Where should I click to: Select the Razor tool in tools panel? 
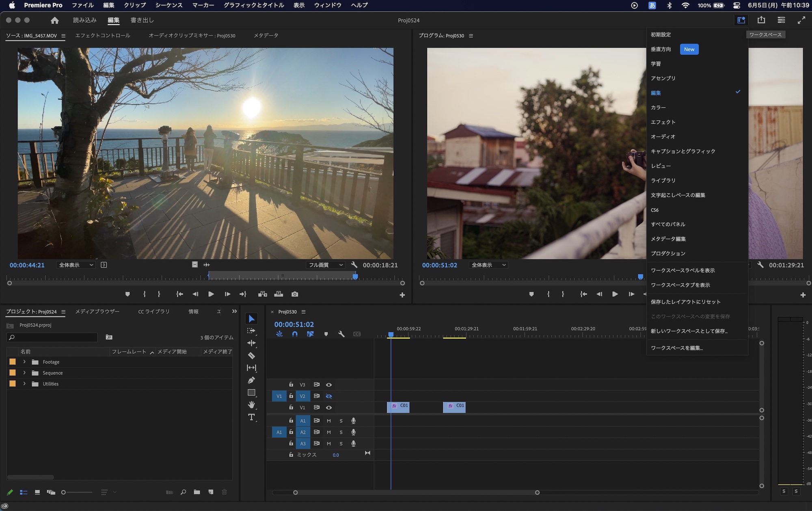251,356
